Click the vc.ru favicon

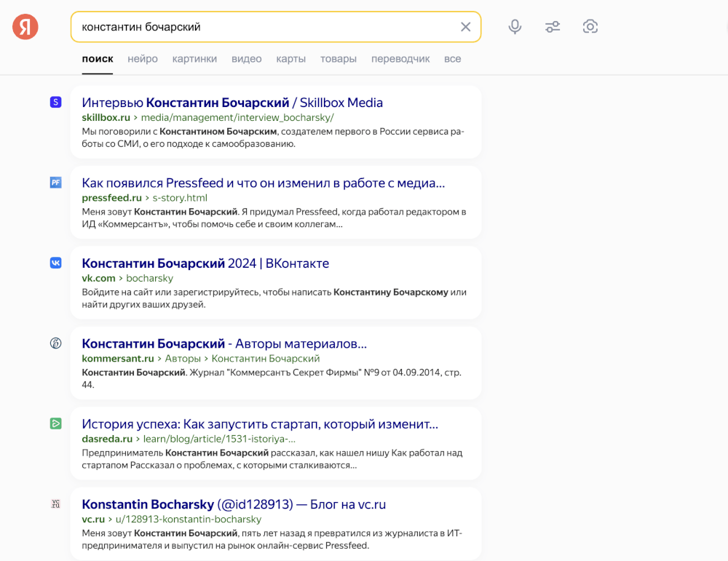56,504
